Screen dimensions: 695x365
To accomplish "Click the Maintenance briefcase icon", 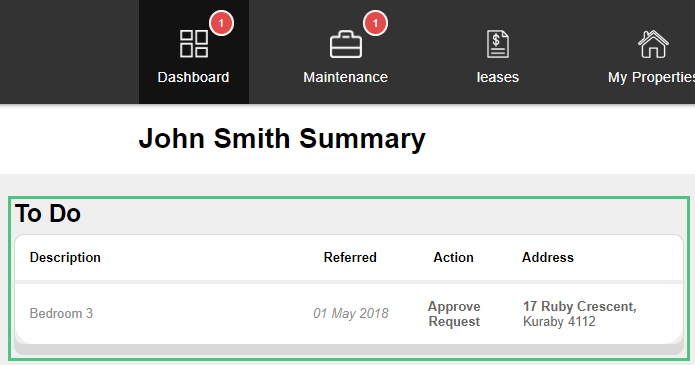I will (346, 44).
